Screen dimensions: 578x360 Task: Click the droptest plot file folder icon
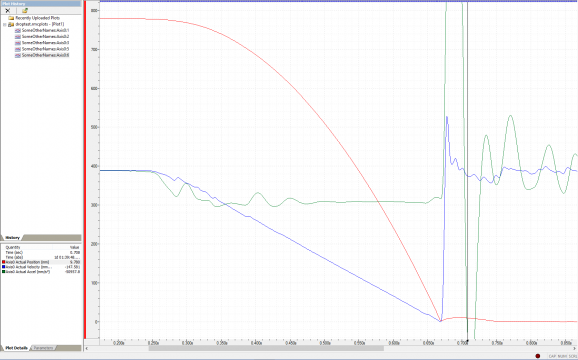[11, 24]
